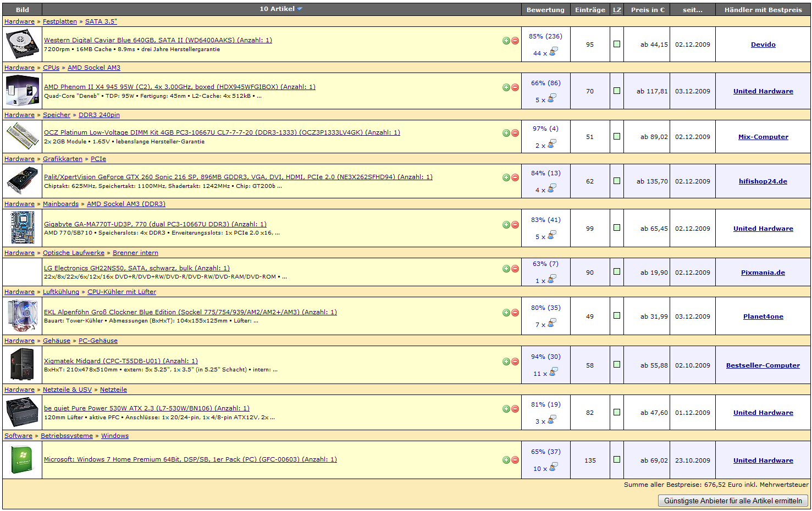Check LZ box for Gigabyte GA-MA770T-UD3P
Image resolution: width=812 pixels, height=511 pixels.
pyautogui.click(x=617, y=227)
